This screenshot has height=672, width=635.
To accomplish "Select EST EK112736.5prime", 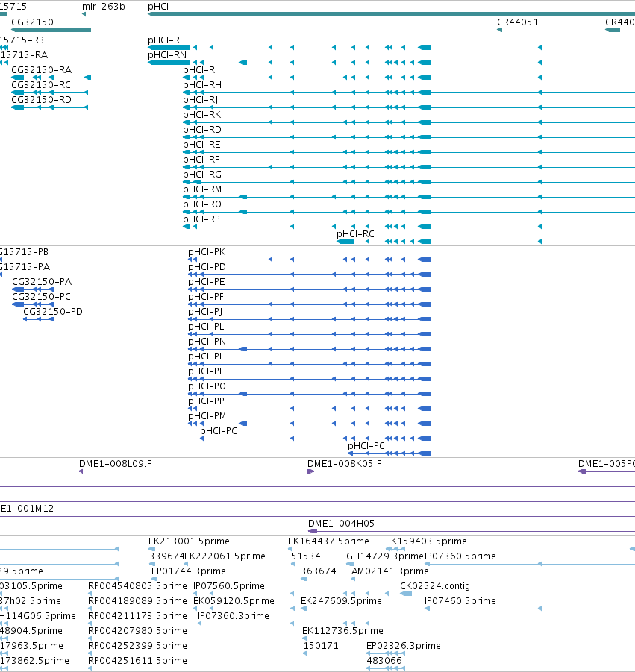I will pyautogui.click(x=342, y=631).
